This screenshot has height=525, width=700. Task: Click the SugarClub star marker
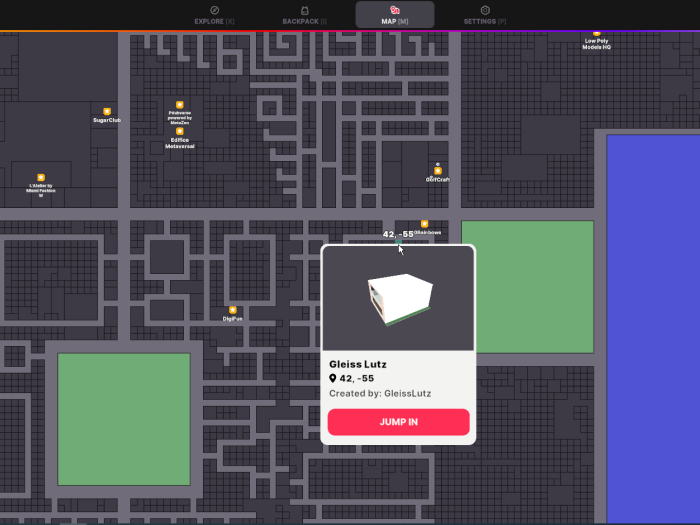107,111
